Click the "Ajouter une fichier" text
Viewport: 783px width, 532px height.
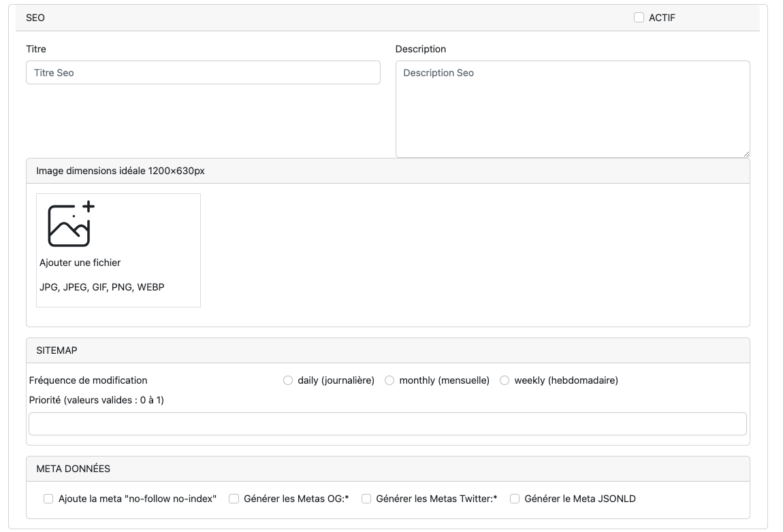(80, 263)
